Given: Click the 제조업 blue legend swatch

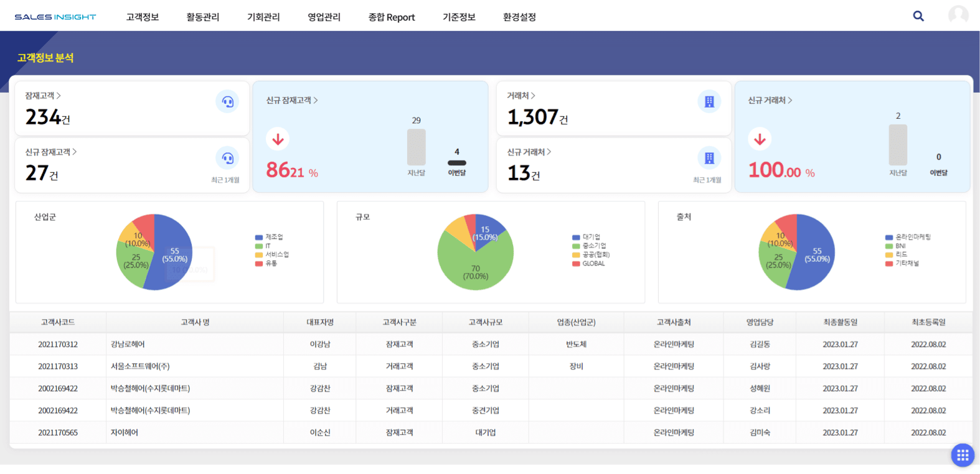Looking at the screenshot, I should click(258, 238).
